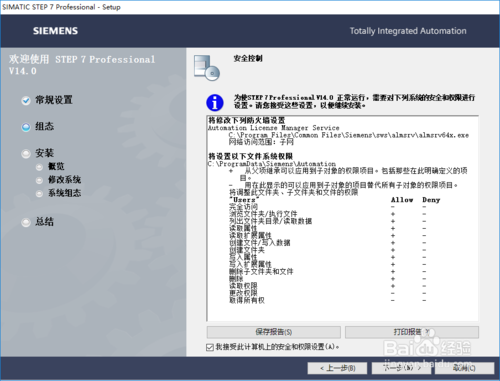500x381 pixels.
Task: Click the 读取权限 permission row
Action: click(243, 286)
